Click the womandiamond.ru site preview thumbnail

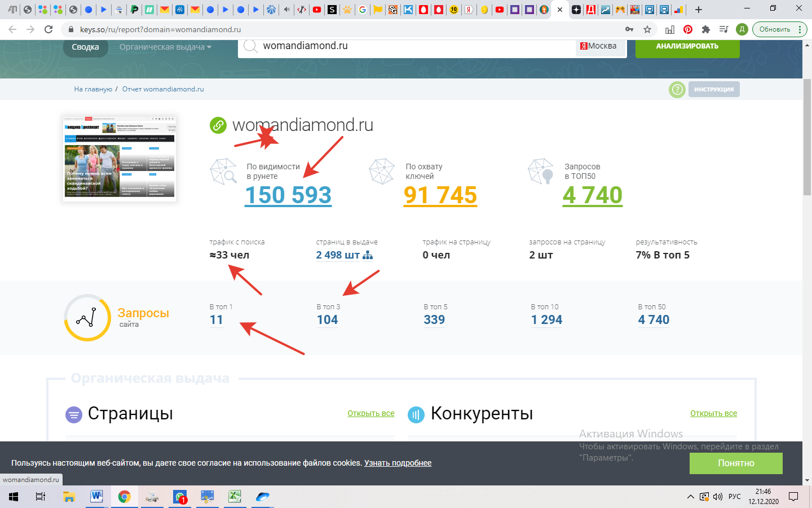120,159
